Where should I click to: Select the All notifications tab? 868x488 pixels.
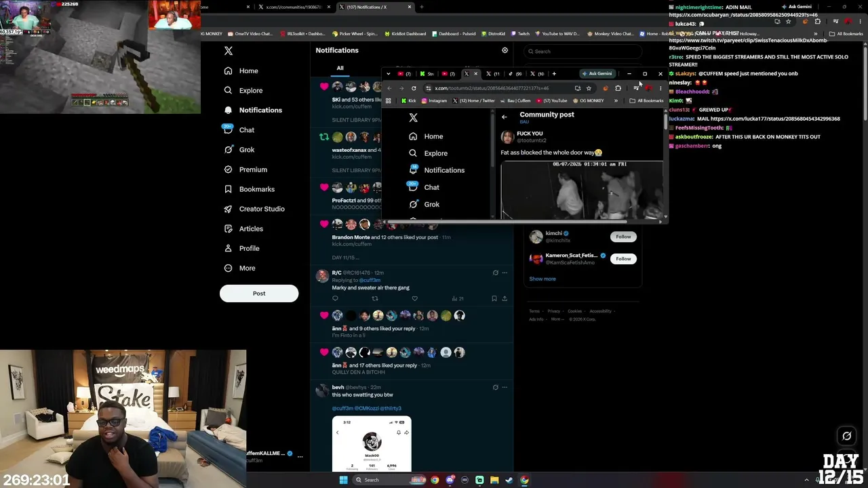click(340, 68)
